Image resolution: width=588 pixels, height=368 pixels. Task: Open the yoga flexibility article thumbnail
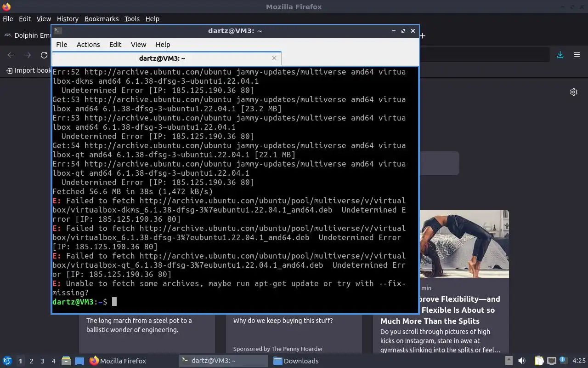[x=464, y=244]
